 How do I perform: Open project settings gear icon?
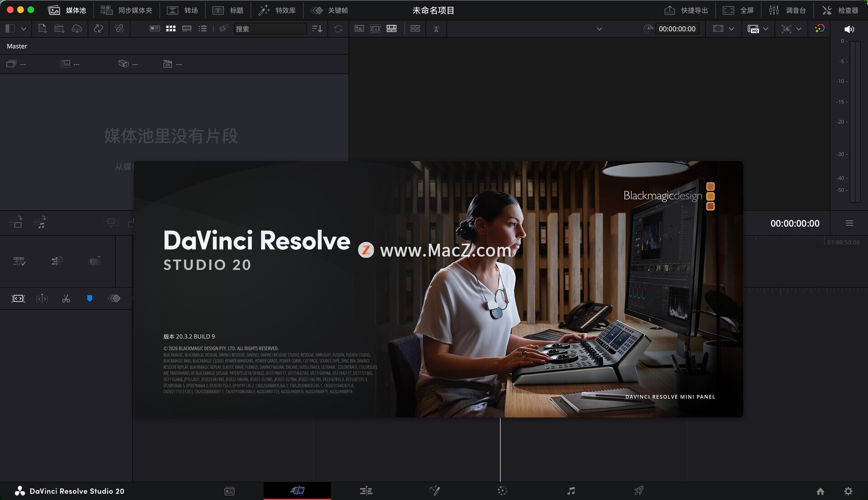point(848,491)
